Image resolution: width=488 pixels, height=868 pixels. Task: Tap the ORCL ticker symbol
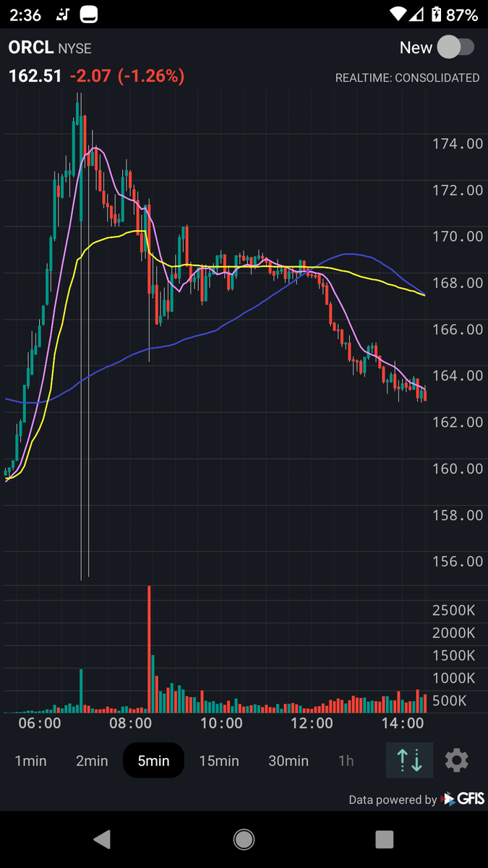31,48
